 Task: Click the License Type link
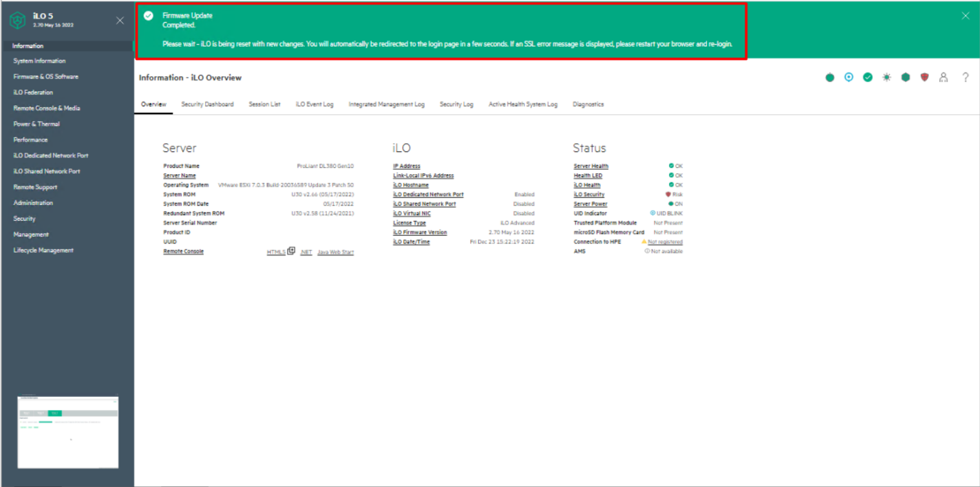point(409,223)
